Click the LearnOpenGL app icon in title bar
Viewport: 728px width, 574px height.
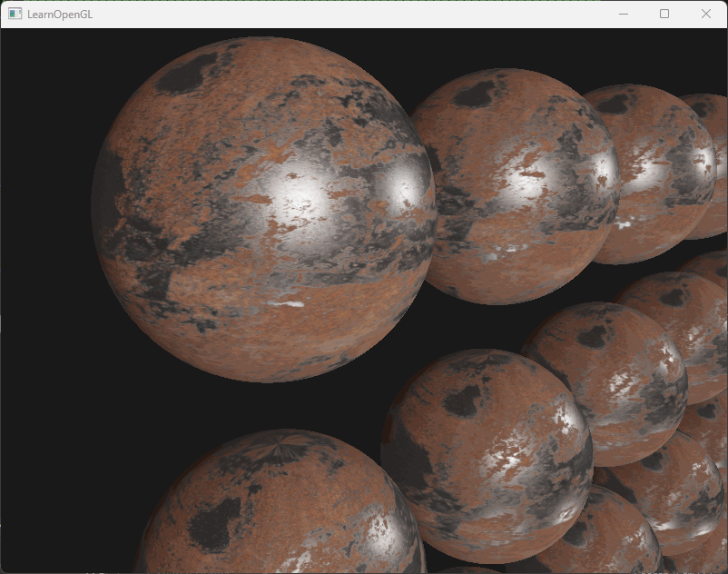click(x=15, y=14)
